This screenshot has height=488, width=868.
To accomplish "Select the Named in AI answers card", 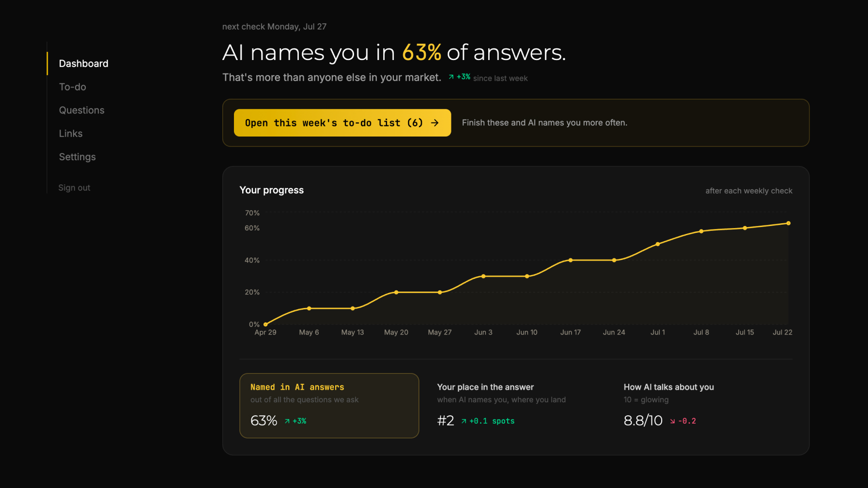I will 329,405.
